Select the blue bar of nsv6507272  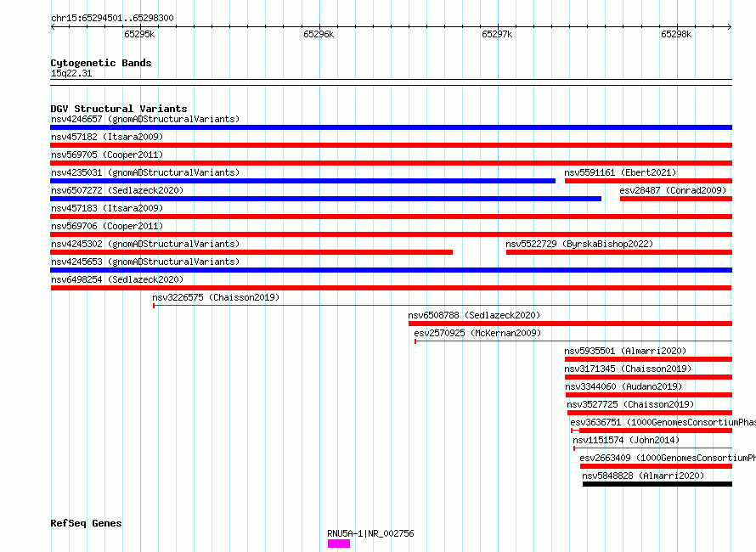tap(325, 199)
